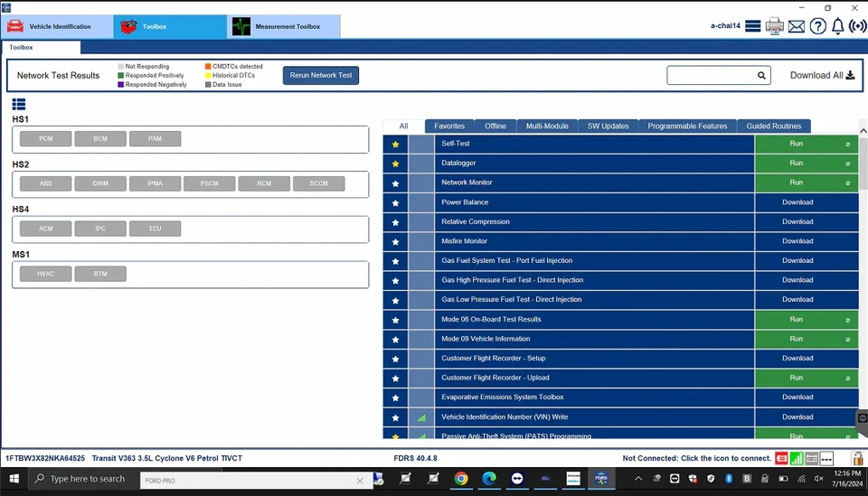The image size is (868, 496).
Task: Open the mail envelope icon
Action: click(x=796, y=26)
